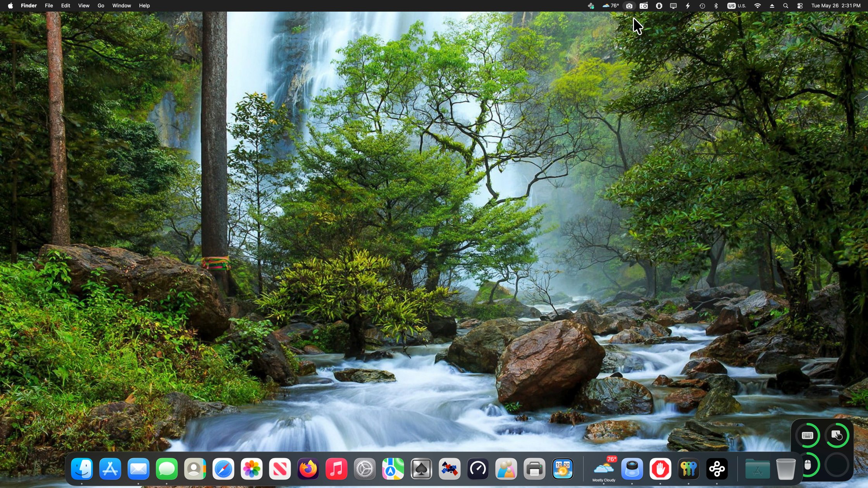Open System Settings gear in the Dock

[x=365, y=469]
